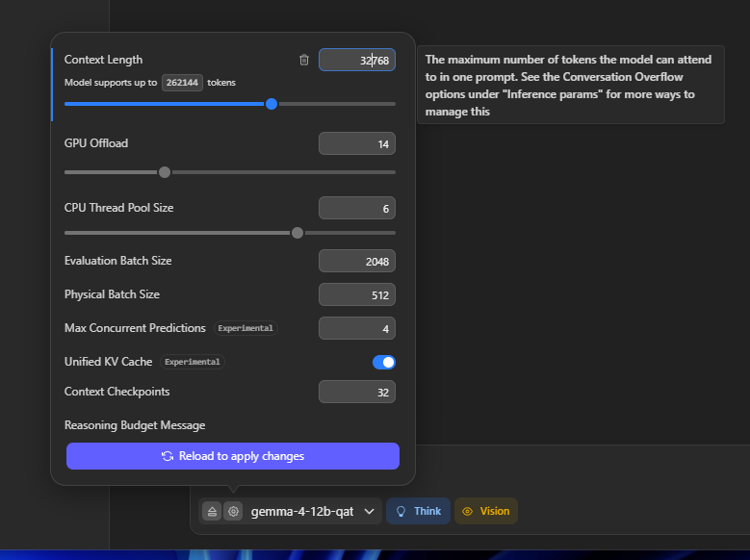The height and width of the screenshot is (560, 750).
Task: Click the Reasoning Budget Message label
Action: tap(135, 425)
